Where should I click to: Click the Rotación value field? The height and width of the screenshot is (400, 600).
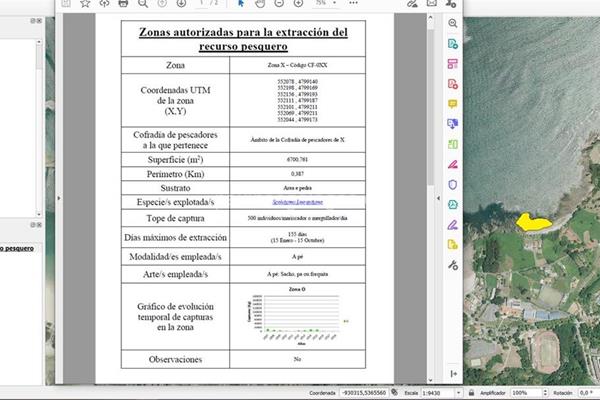click(588, 393)
